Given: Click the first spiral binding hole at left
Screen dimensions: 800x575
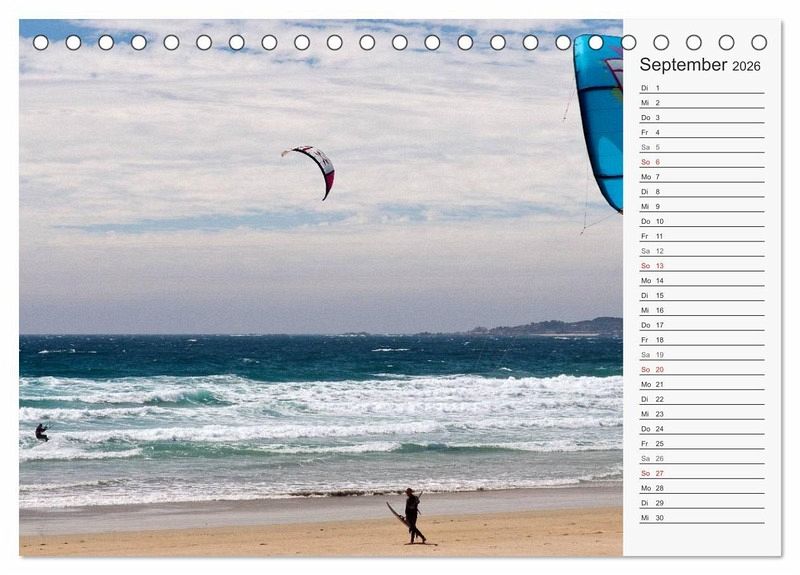Looking at the screenshot, I should pos(41,42).
